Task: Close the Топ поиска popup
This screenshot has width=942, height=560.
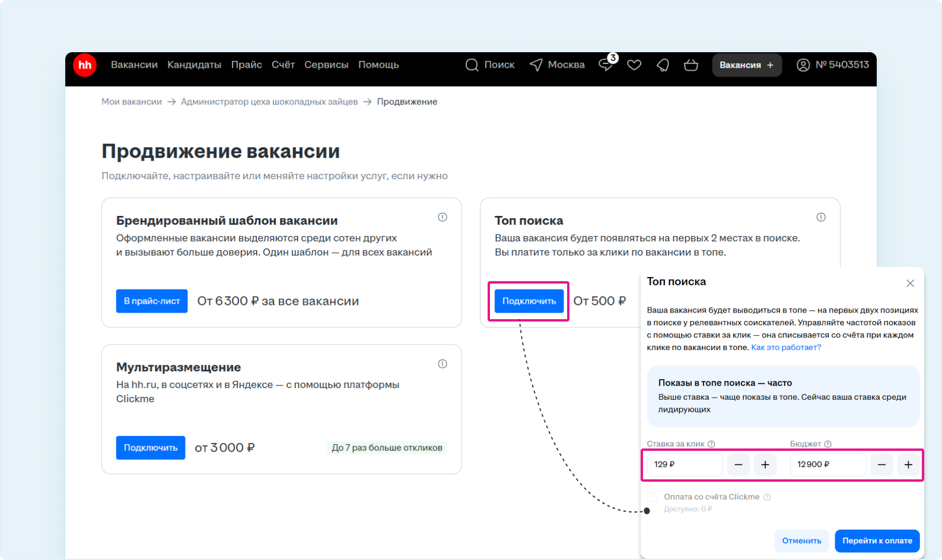Action: [x=910, y=284]
